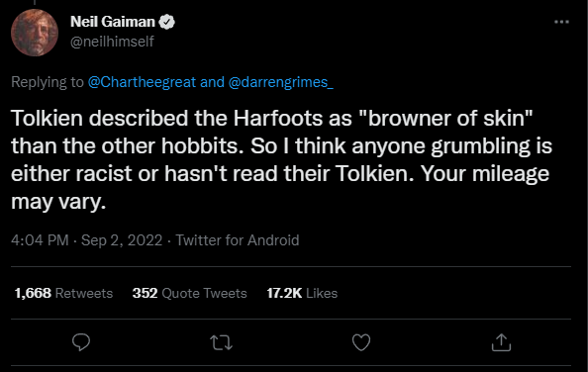This screenshot has width=588, height=372.
Task: Like the tweet with the heart icon
Action: (x=361, y=342)
